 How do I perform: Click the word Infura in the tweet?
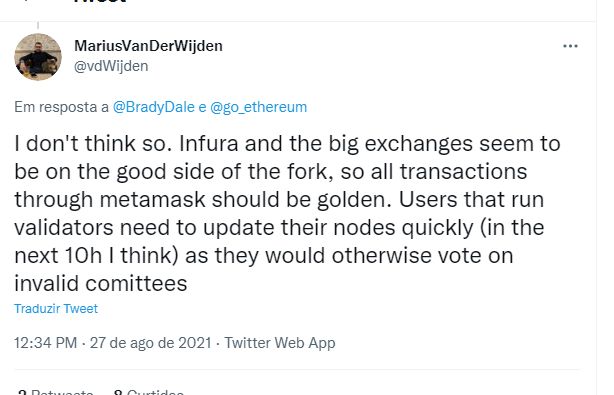coord(209,143)
